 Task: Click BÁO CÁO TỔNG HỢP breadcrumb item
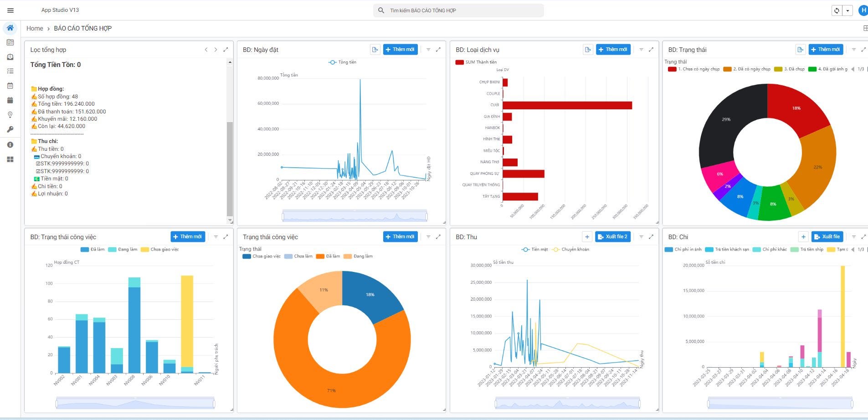click(x=83, y=28)
